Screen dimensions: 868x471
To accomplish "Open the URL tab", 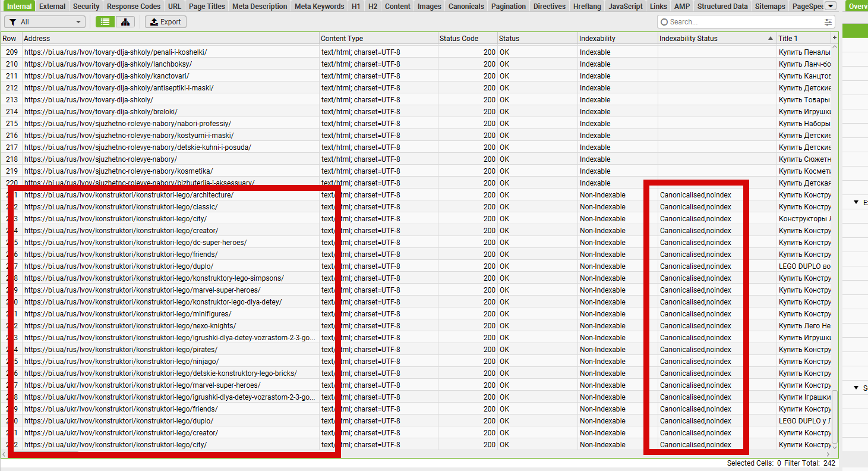I will 175,7.
